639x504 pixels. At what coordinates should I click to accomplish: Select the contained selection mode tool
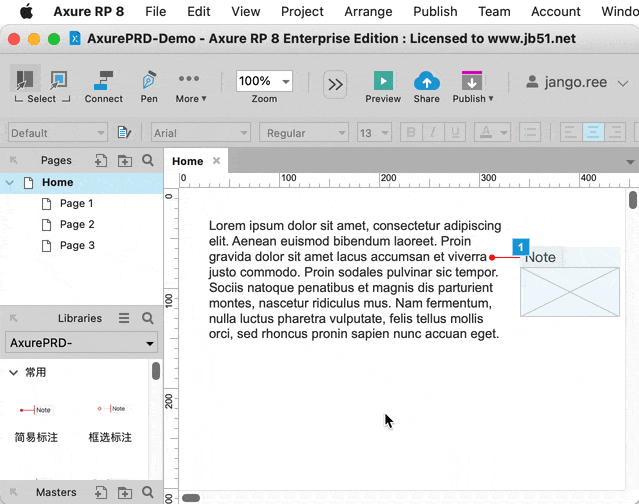pos(59,79)
